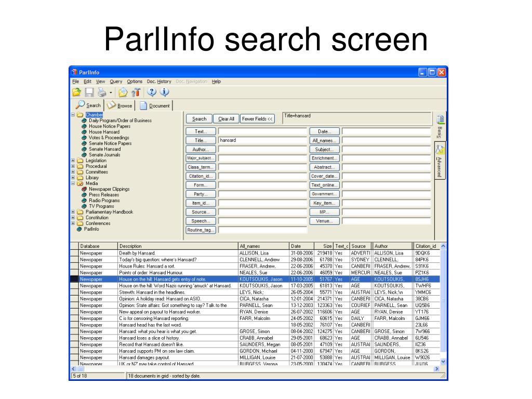Click the blue info icon
Screen dimensions: 532x399
click(165, 92)
